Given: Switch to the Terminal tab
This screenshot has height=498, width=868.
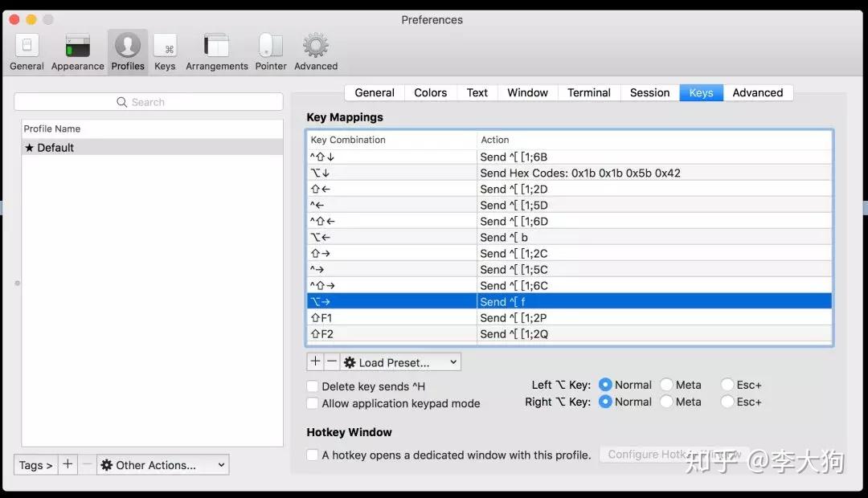Looking at the screenshot, I should 589,92.
